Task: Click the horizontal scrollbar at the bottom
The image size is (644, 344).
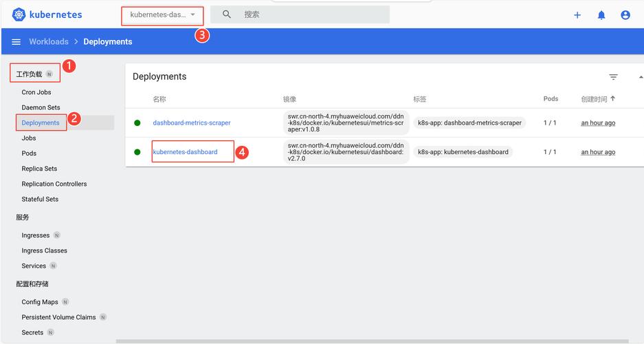Action: pyautogui.click(x=371, y=341)
